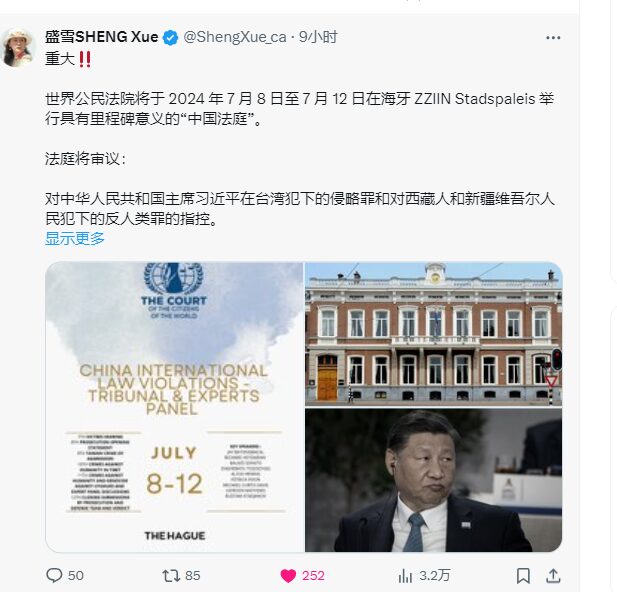Open the three-dot more options menu

(553, 38)
